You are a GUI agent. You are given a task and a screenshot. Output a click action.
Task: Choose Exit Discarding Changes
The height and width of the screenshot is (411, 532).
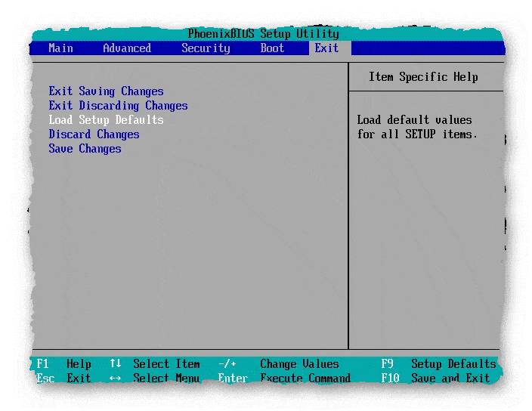click(x=118, y=106)
